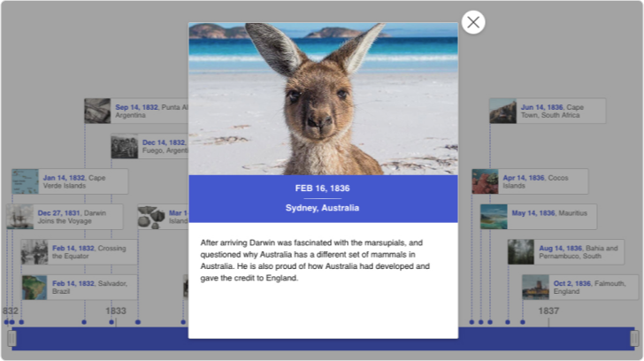Click the Salvador, Brazil map thumbnail

tap(34, 288)
